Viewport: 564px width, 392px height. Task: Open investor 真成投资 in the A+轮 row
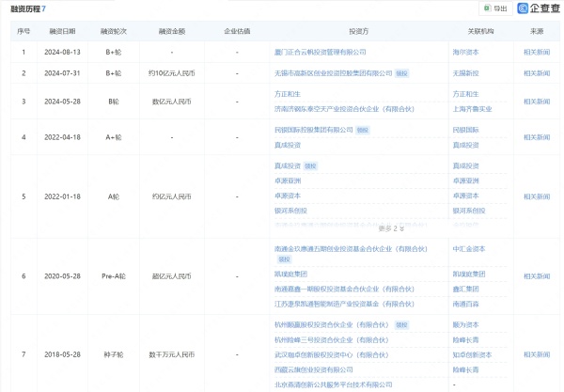click(x=288, y=145)
